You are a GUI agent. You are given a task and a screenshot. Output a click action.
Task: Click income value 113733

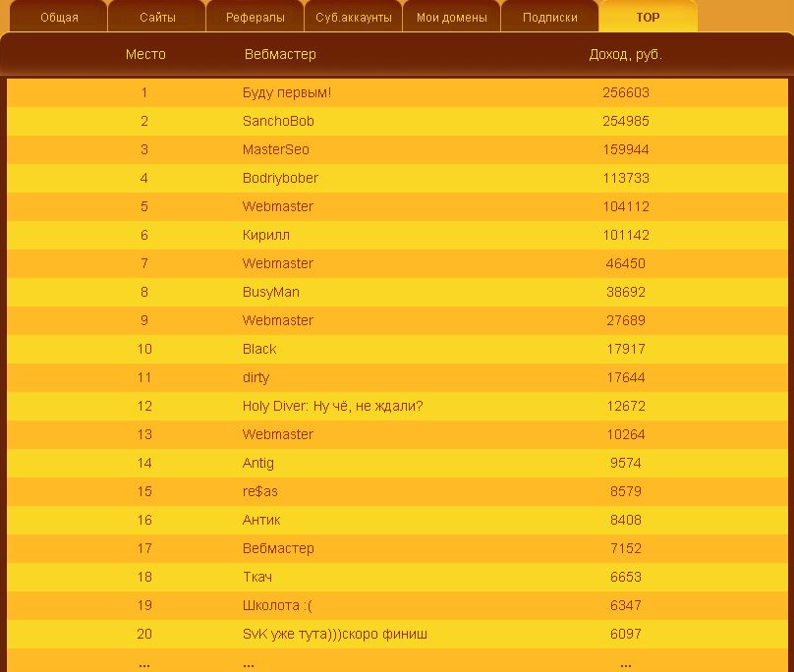625,178
